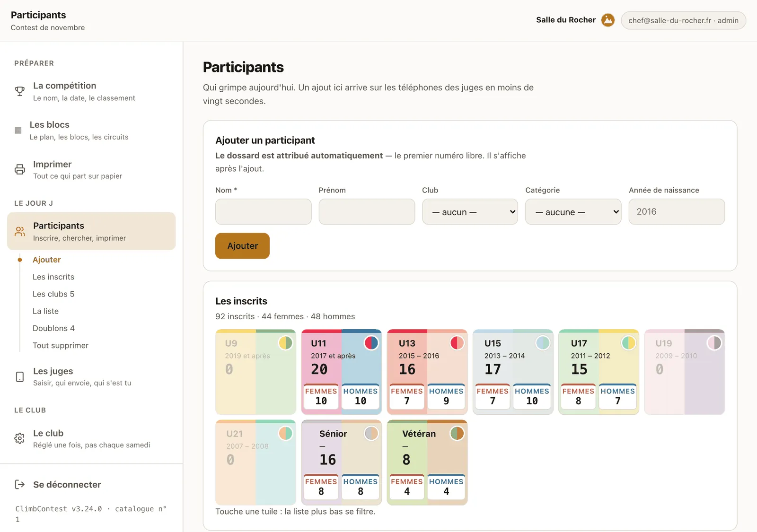757x532 pixels.
Task: Filter by U11 Femmes 10
Action: coord(321,396)
